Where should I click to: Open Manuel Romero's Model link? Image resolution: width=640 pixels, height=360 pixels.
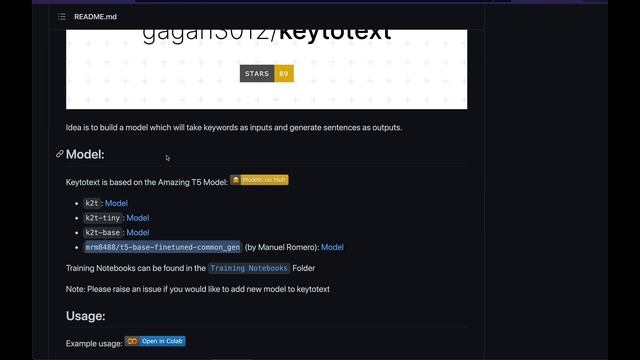pyautogui.click(x=332, y=247)
